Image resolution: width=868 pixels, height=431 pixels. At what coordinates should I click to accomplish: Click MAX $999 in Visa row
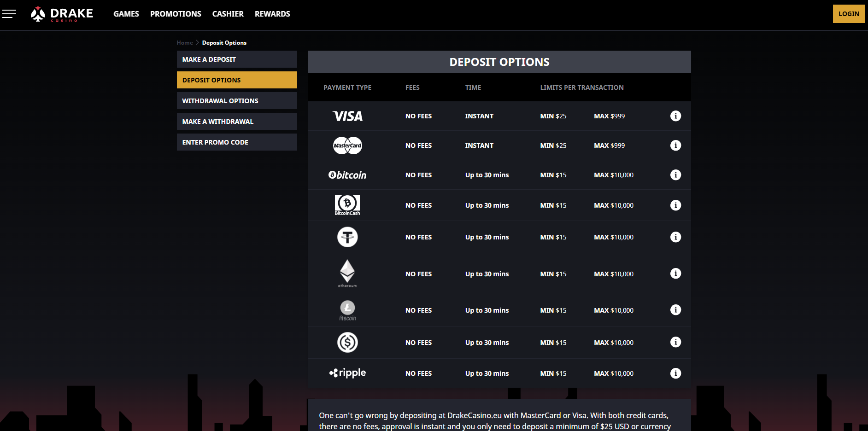[610, 116]
